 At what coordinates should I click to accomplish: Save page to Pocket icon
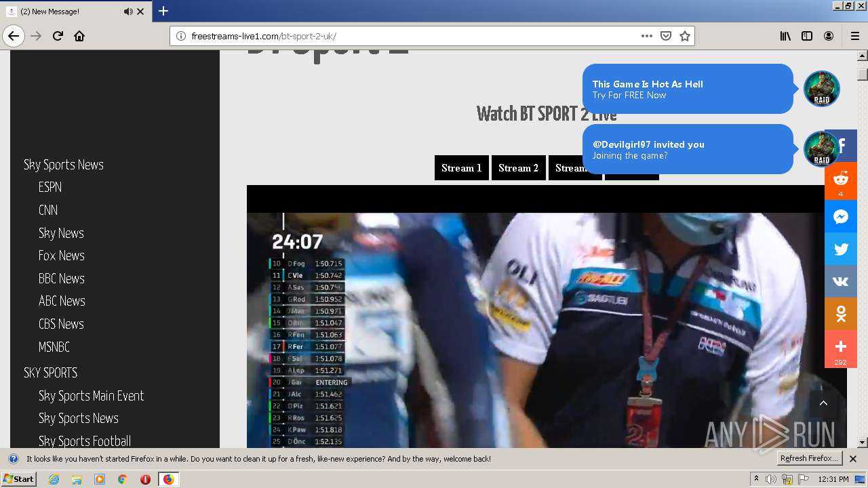666,36
